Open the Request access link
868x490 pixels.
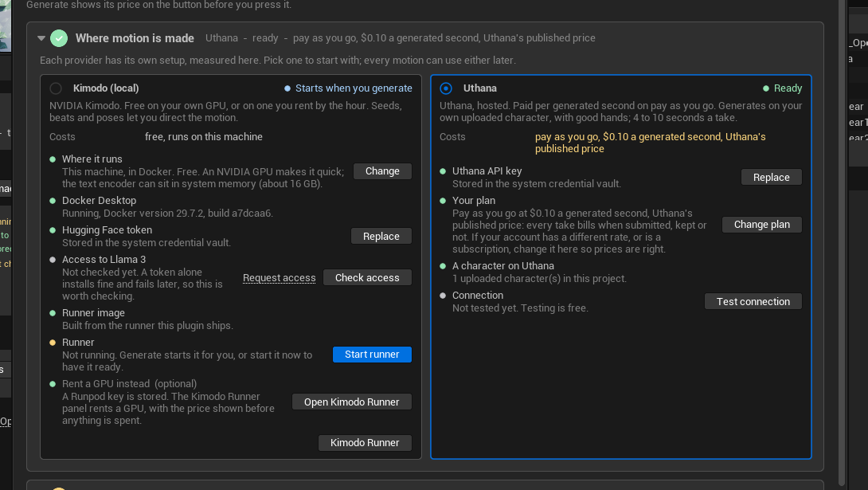pyautogui.click(x=279, y=278)
